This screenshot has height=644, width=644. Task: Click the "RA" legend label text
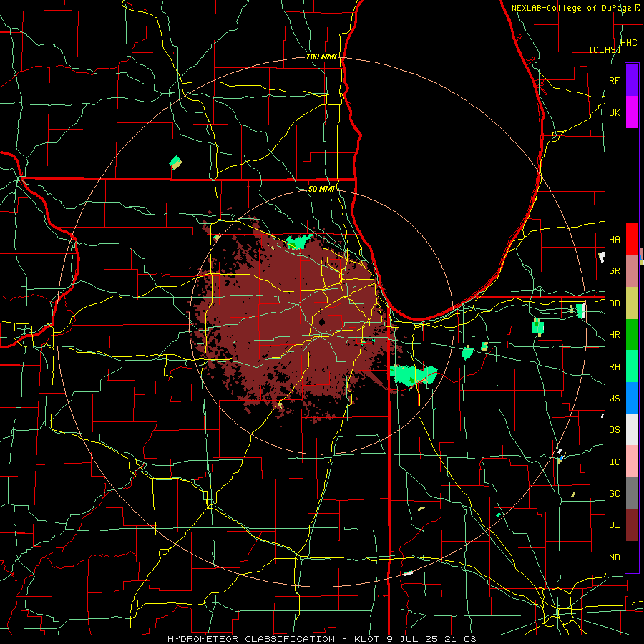pyautogui.click(x=614, y=366)
